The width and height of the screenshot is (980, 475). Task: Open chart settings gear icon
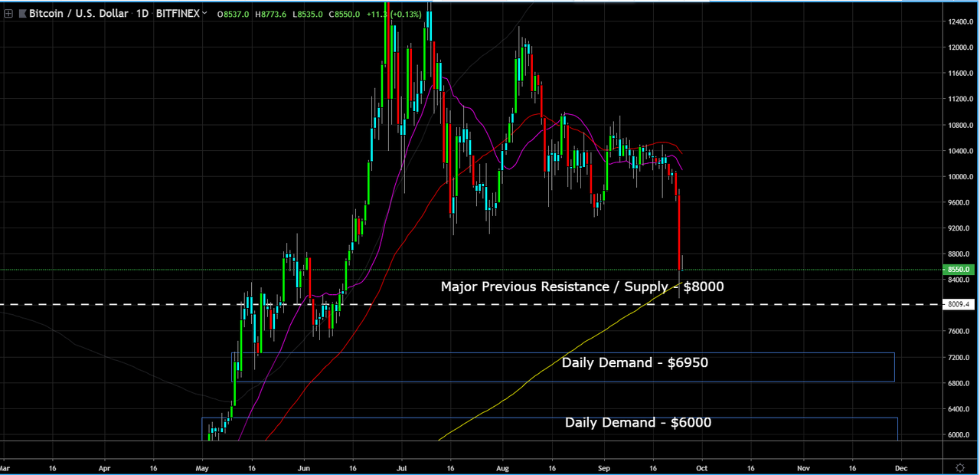pos(960,467)
